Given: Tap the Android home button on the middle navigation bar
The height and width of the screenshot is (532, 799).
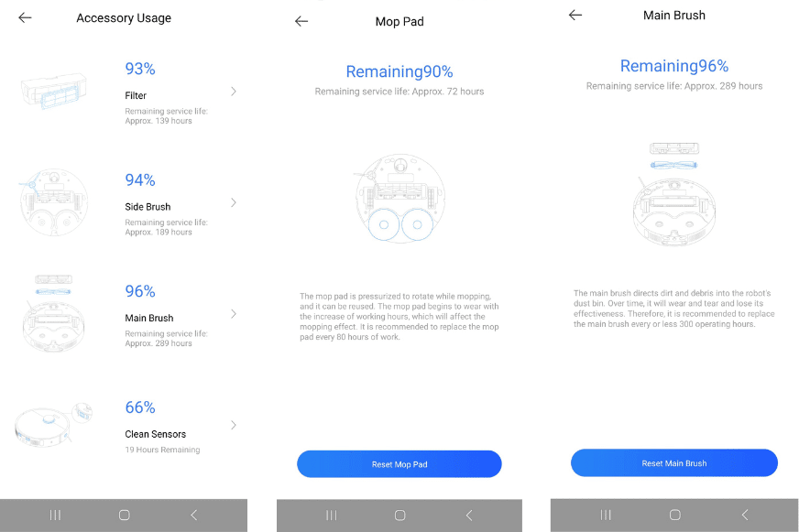Looking at the screenshot, I should click(399, 515).
